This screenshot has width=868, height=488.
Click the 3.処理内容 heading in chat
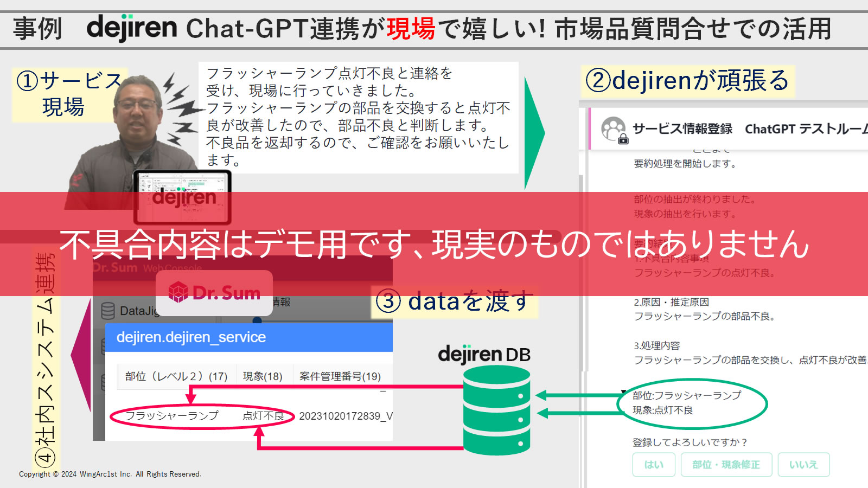coord(657,345)
